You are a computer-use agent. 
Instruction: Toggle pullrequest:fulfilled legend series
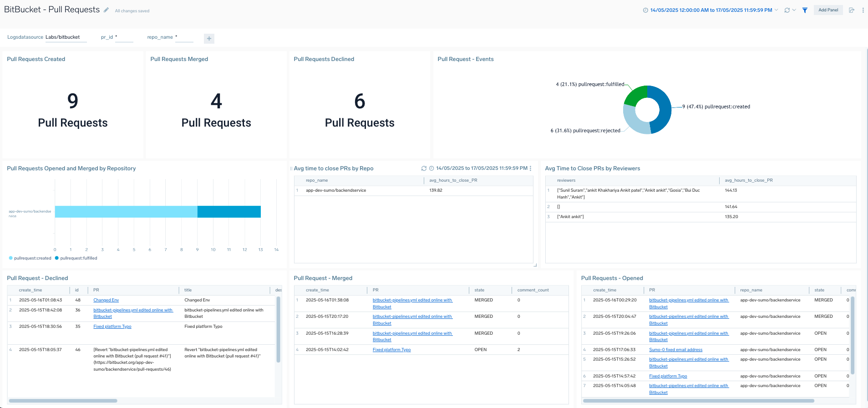(x=78, y=258)
